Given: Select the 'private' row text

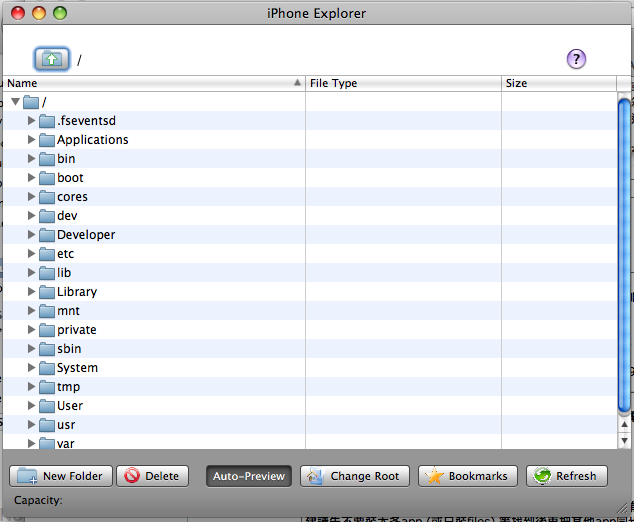Looking at the screenshot, I should [x=77, y=330].
